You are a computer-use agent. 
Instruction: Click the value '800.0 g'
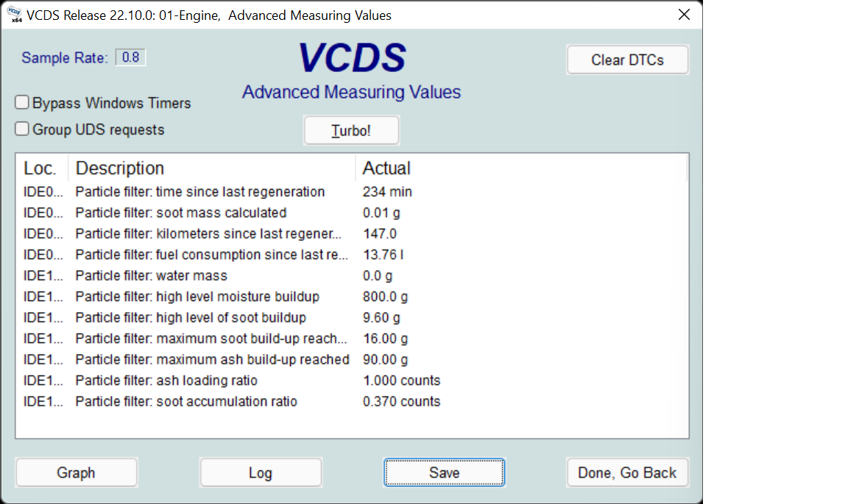(385, 297)
